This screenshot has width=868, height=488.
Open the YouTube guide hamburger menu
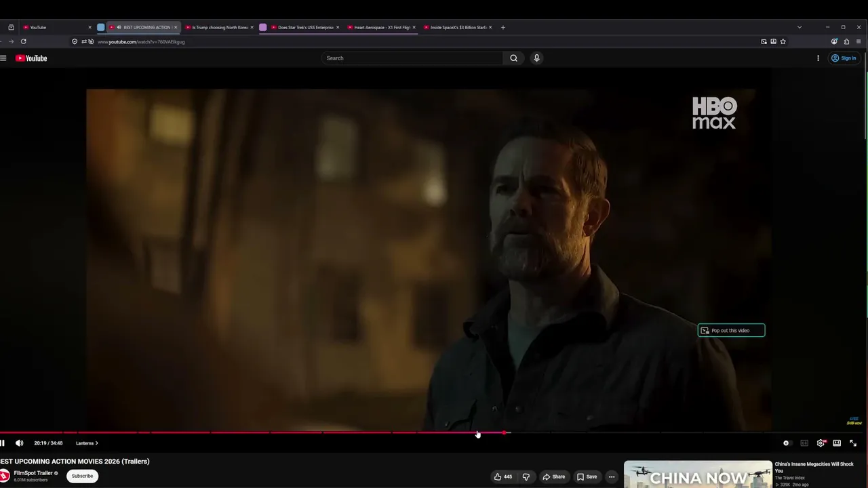tap(3, 58)
